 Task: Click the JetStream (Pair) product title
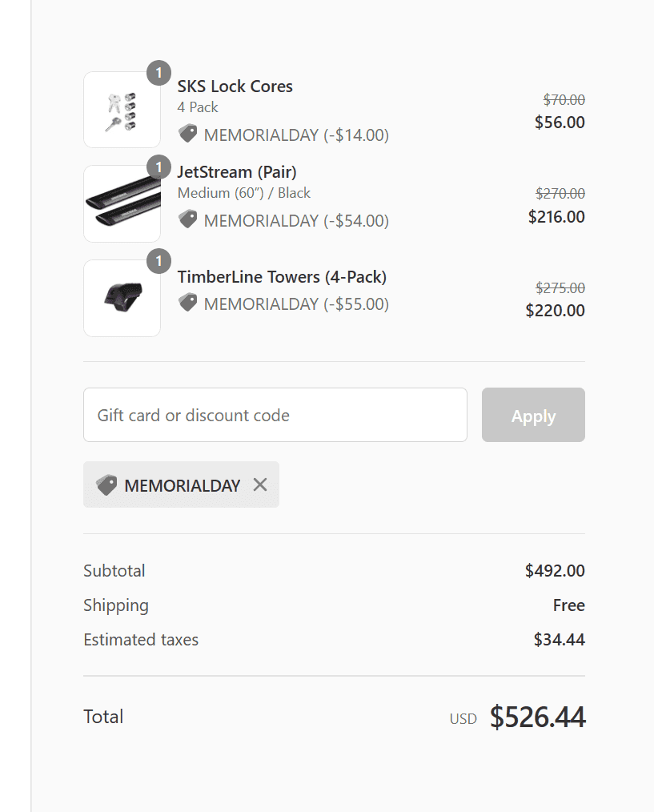(x=237, y=172)
